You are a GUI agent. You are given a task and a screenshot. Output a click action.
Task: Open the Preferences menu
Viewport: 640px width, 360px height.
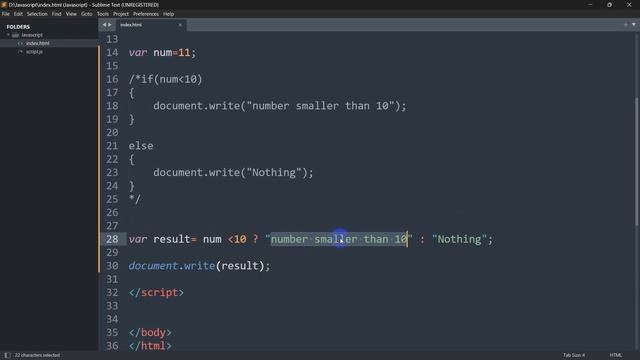tap(146, 14)
